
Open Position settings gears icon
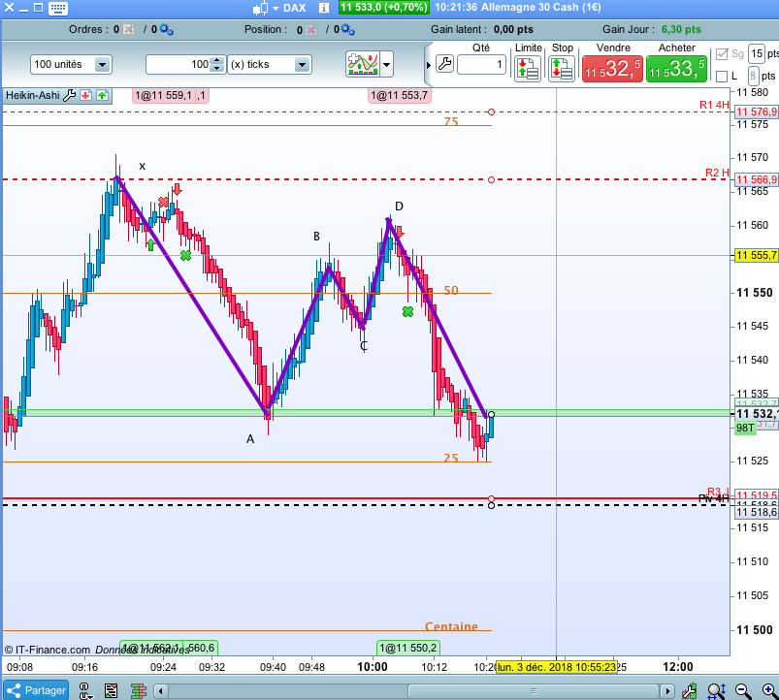coord(347,30)
